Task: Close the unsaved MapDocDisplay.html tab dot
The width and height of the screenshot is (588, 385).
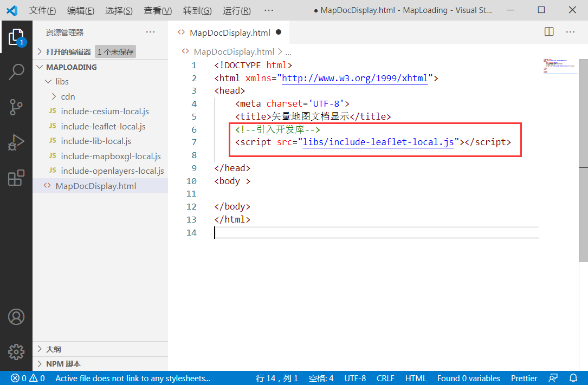Action: pyautogui.click(x=279, y=32)
